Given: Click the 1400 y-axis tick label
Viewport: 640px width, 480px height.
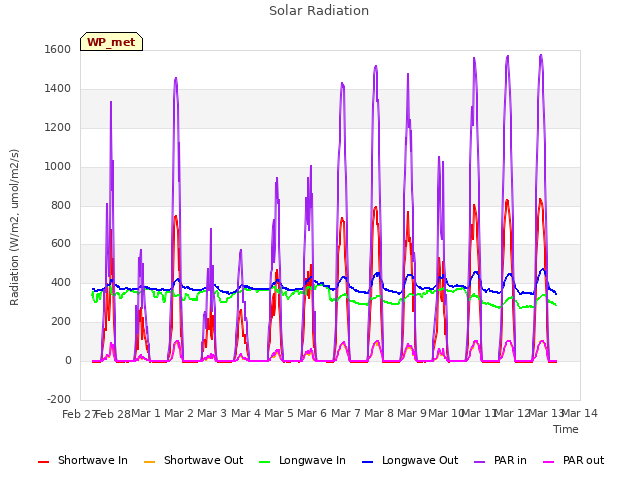Looking at the screenshot, I should [58, 89].
